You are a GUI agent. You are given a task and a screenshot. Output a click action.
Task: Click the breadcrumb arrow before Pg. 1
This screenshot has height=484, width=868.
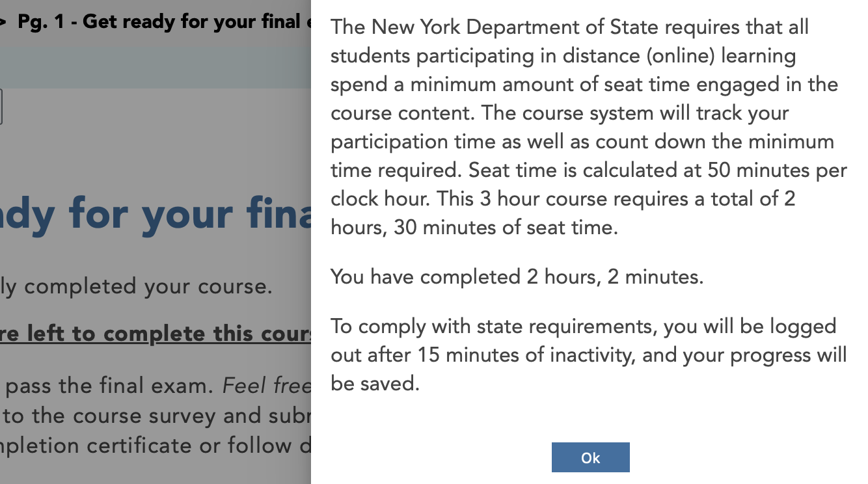pos(3,21)
